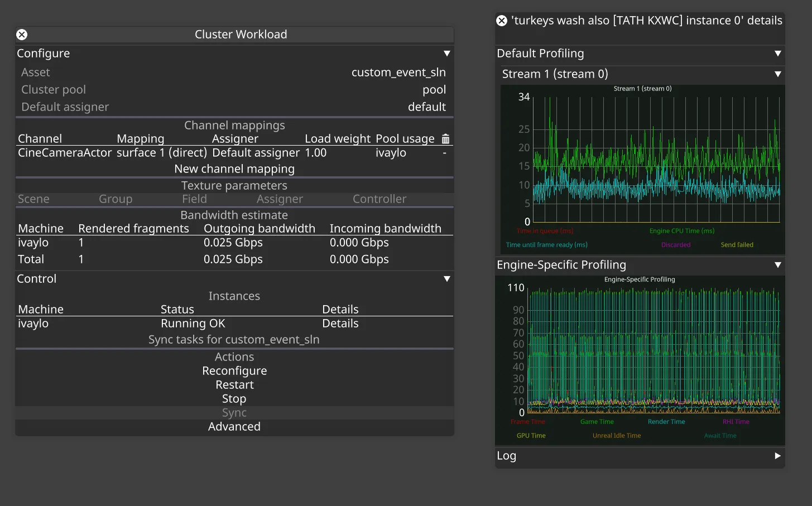Collapse the Configure section
This screenshot has width=812, height=506.
pos(446,53)
